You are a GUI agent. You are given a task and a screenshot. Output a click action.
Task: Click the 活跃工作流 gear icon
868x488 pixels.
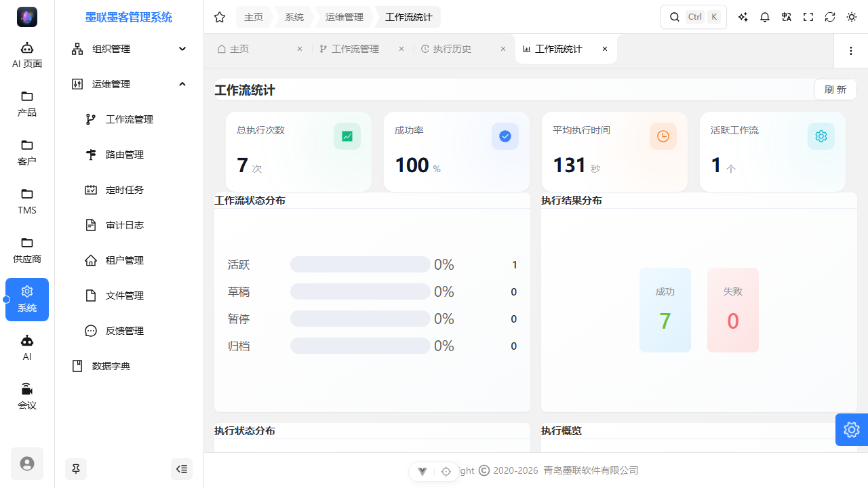(x=821, y=136)
